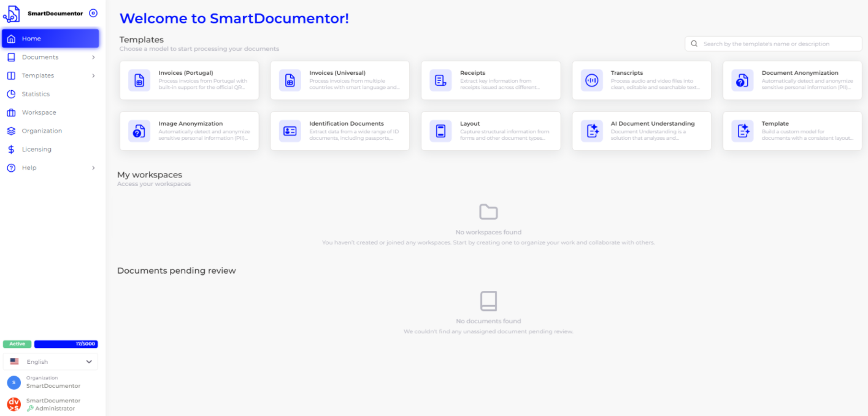Viewport: 868px width, 416px height.
Task: Collapse sidebar using icon beside SmartDocumentor logo
Action: click(93, 13)
